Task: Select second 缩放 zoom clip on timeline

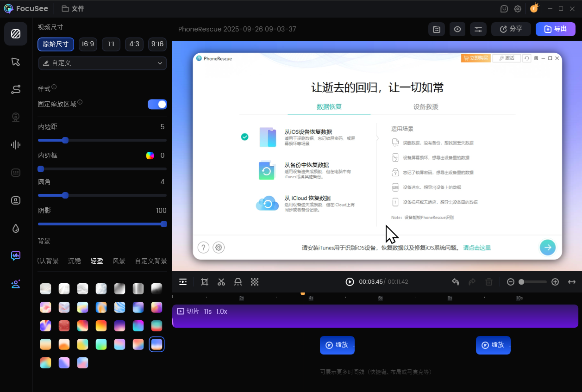Action: [493, 345]
